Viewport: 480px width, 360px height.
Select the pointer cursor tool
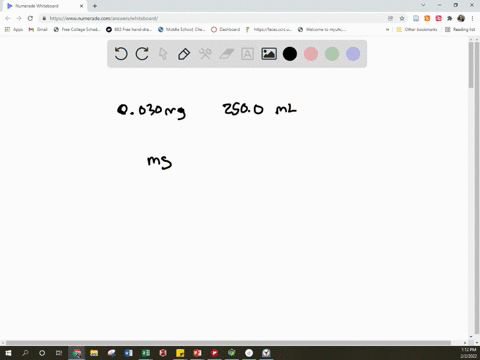163,54
